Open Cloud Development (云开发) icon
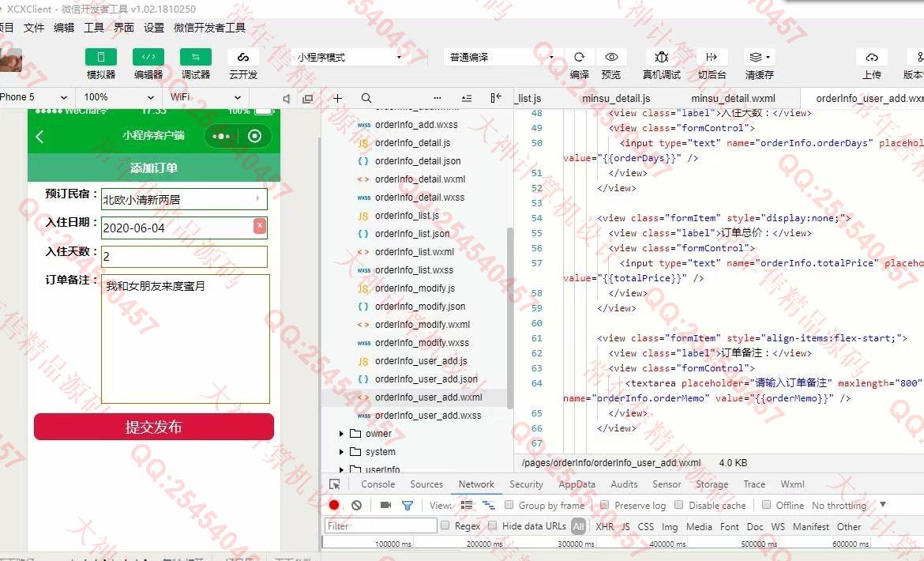This screenshot has height=561, width=924. coord(243,57)
